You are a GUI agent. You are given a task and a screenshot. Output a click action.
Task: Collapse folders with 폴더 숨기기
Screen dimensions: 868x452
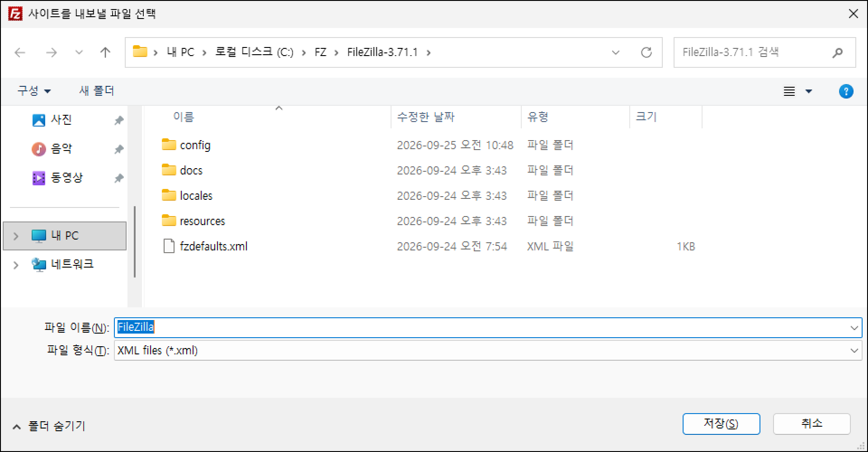(49, 426)
